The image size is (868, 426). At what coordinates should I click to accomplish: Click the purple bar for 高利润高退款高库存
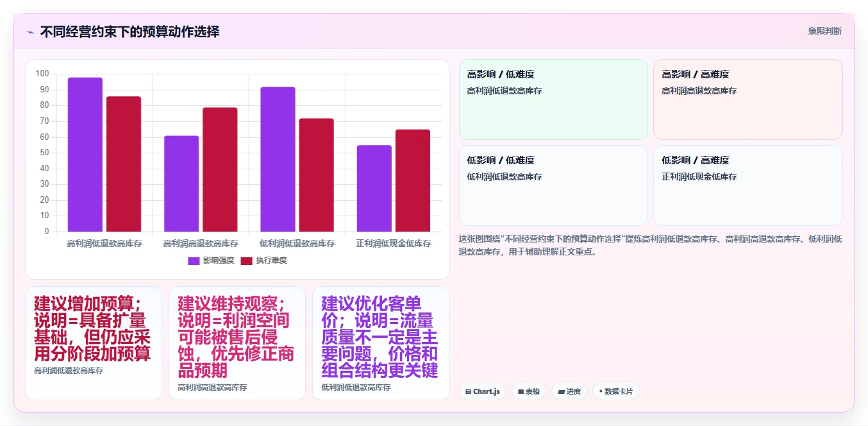[x=181, y=183]
